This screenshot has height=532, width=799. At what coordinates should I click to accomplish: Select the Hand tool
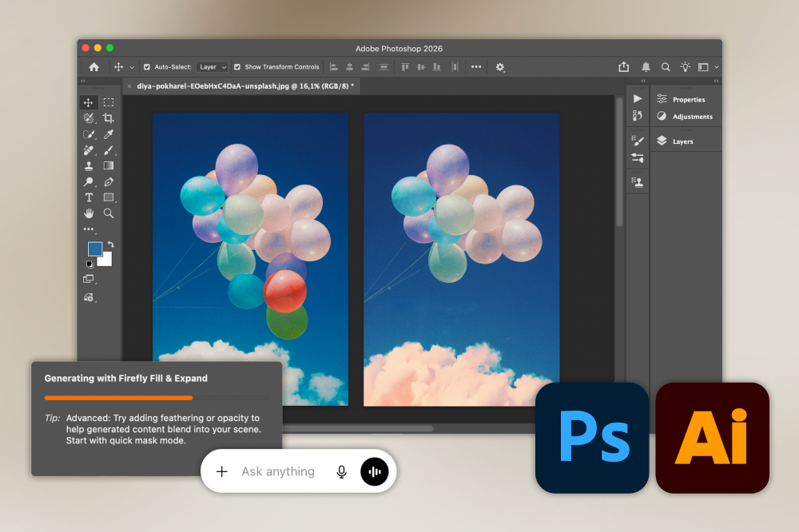pyautogui.click(x=89, y=213)
